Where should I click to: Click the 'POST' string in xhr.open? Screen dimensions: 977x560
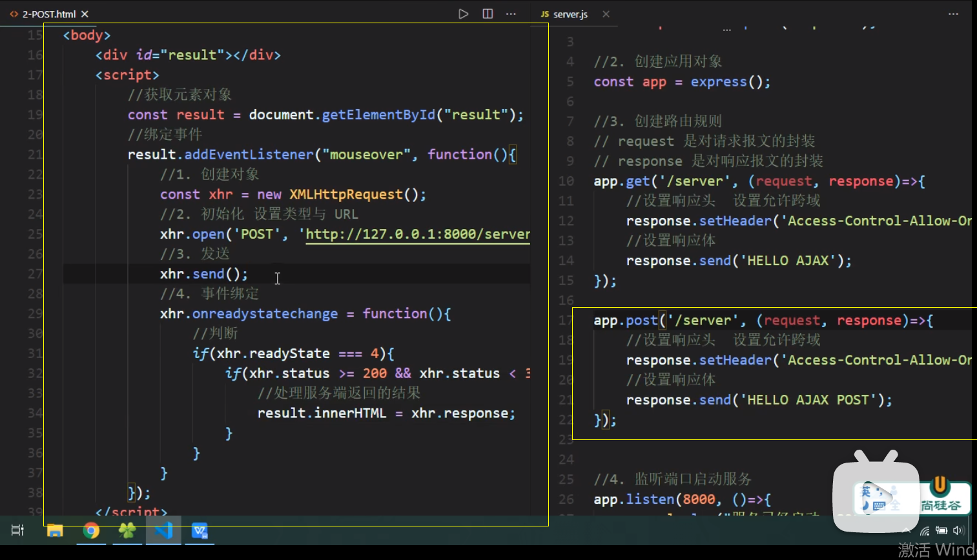click(x=257, y=234)
